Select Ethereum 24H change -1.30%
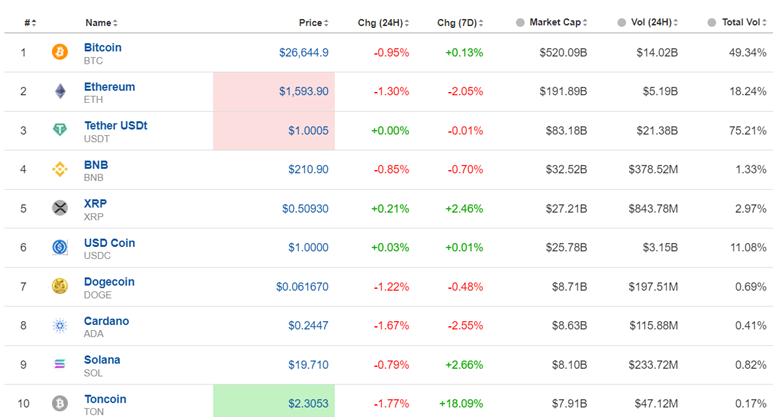This screenshot has height=417, width=780. pos(391,91)
